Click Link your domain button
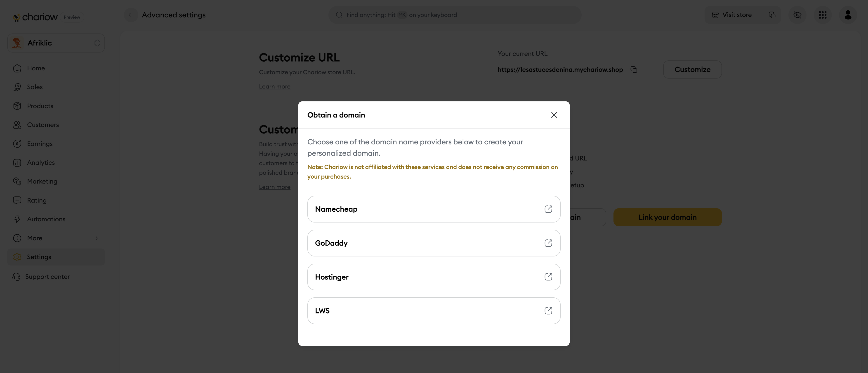 click(667, 217)
